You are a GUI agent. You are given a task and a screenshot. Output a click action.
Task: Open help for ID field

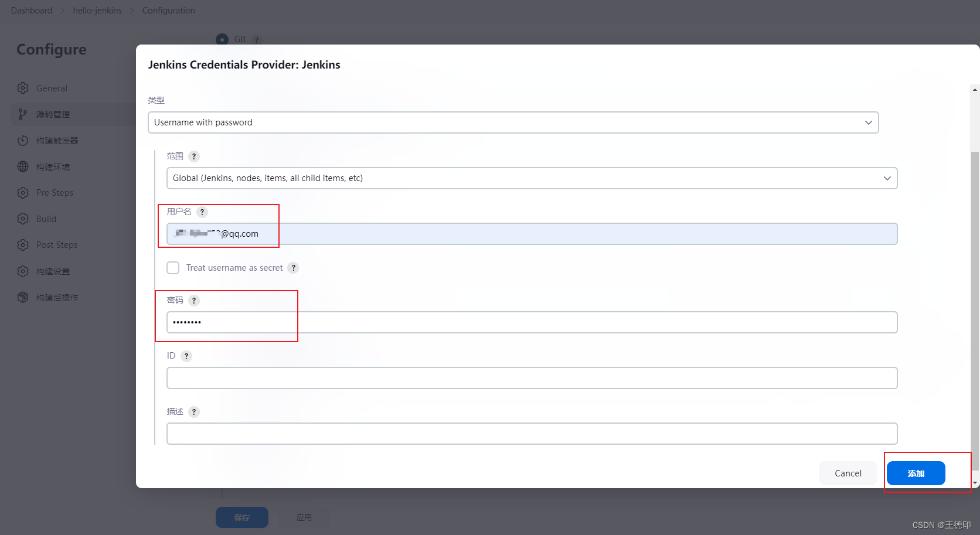point(186,356)
